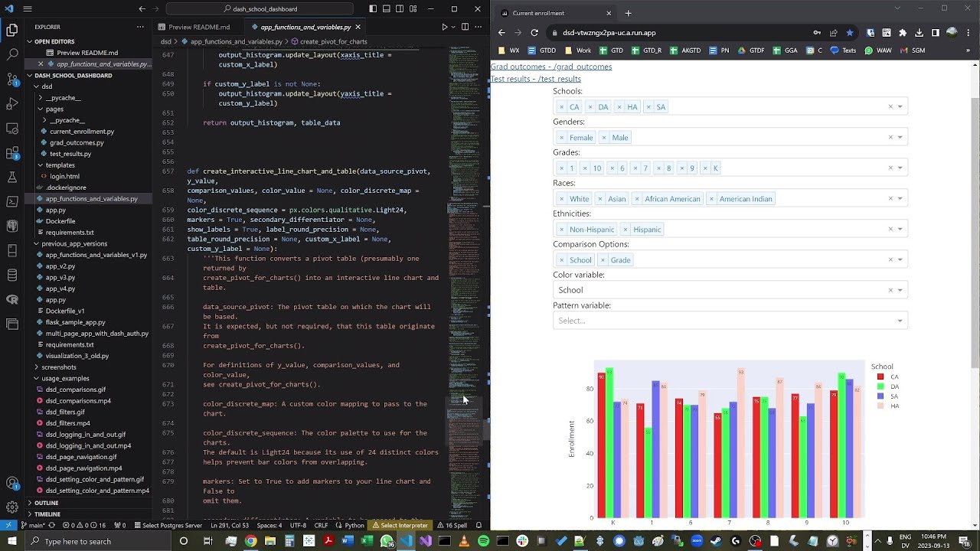
Task: Select Current enrollment Chrome tab
Action: click(x=555, y=13)
